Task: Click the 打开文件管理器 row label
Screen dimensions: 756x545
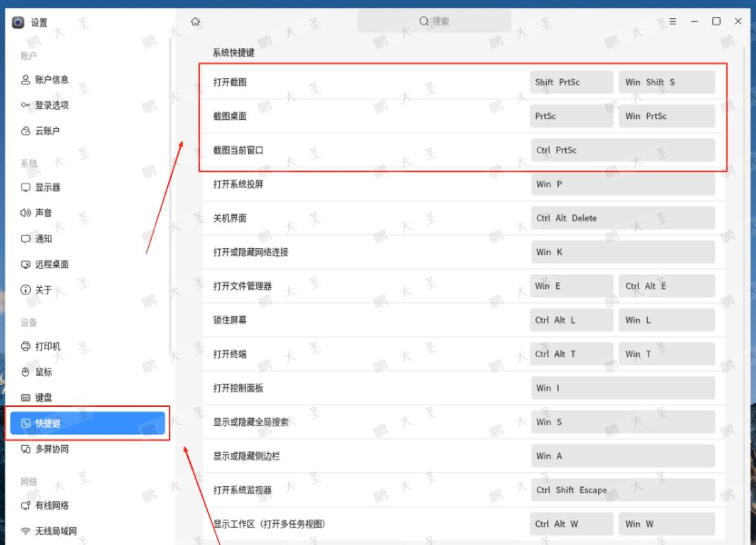Action: (x=242, y=286)
